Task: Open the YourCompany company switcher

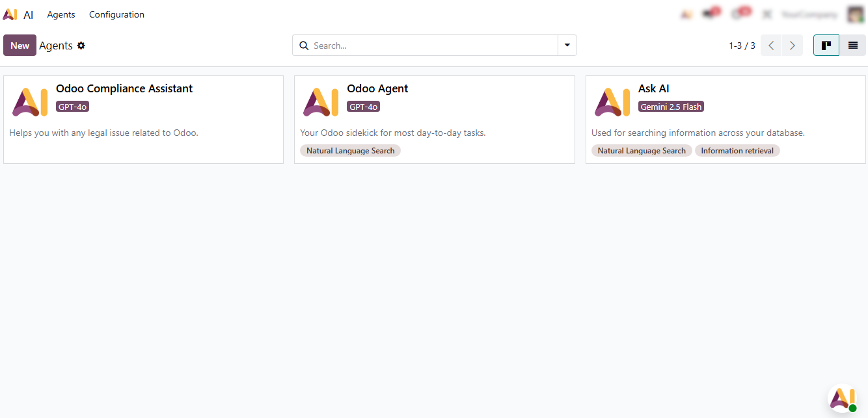Action: click(x=809, y=14)
